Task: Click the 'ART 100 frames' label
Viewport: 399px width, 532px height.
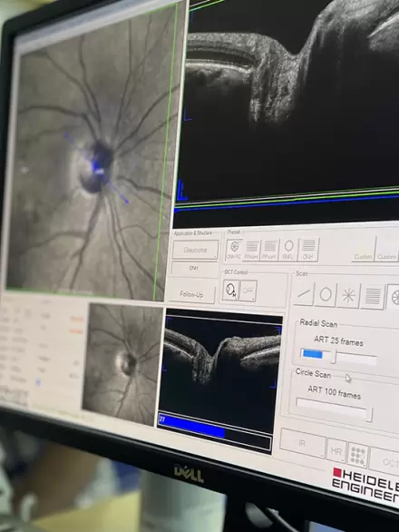Action: [334, 393]
